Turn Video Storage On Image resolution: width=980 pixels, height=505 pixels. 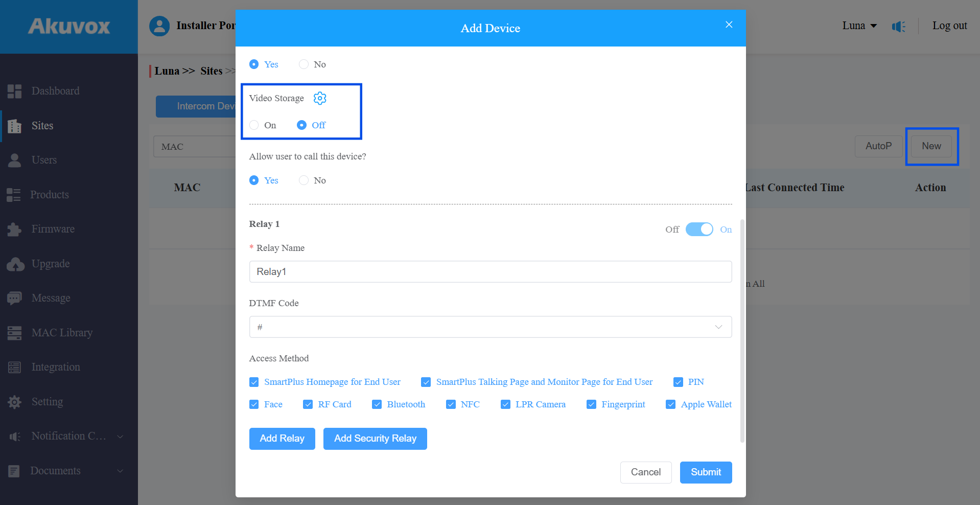(x=254, y=125)
